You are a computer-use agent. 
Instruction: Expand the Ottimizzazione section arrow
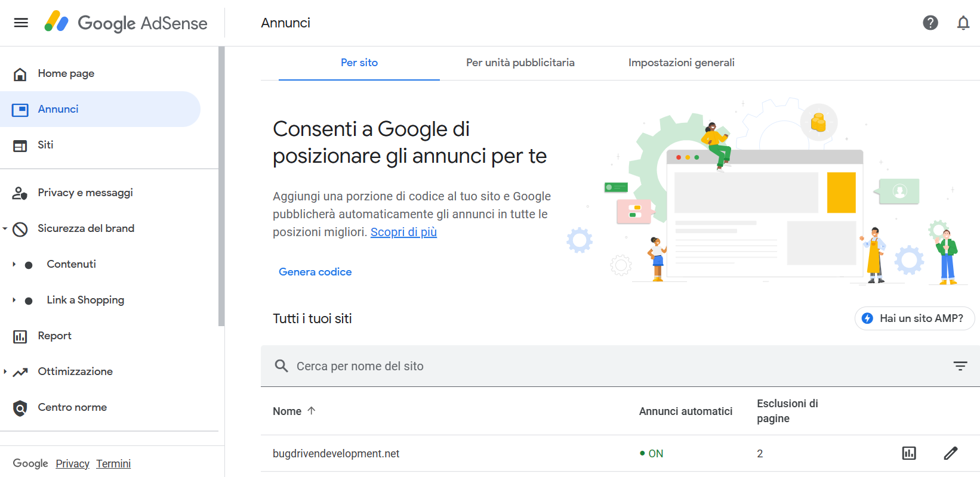(5, 371)
